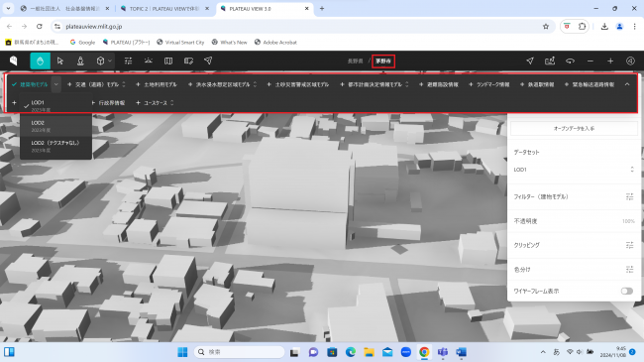
Task: Open the sunlight timeline icon
Action: coord(149,60)
